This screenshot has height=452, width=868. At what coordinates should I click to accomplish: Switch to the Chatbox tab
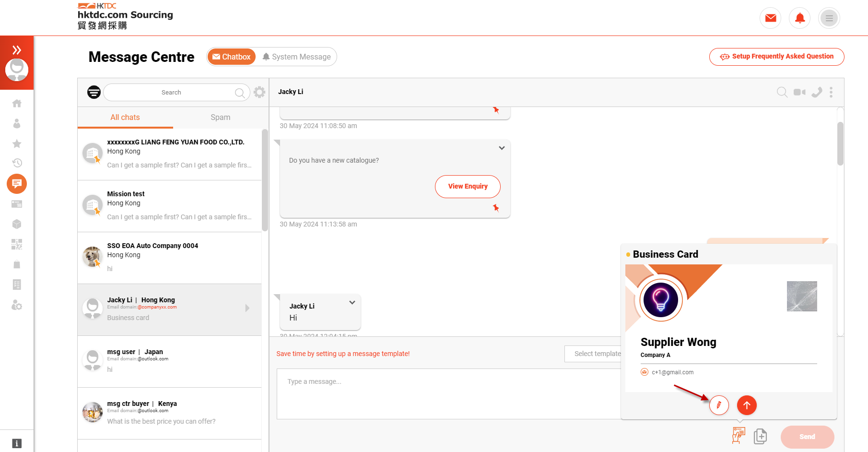coord(232,57)
